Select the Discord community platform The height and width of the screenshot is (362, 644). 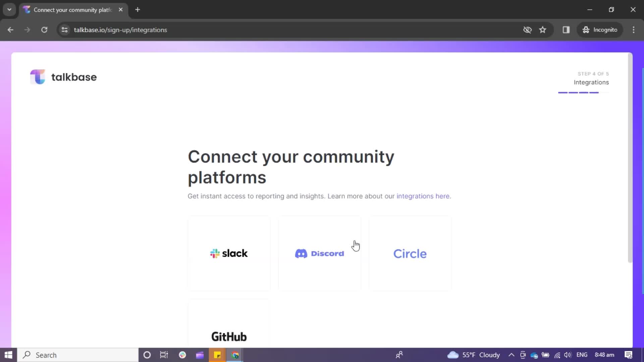coord(319,253)
